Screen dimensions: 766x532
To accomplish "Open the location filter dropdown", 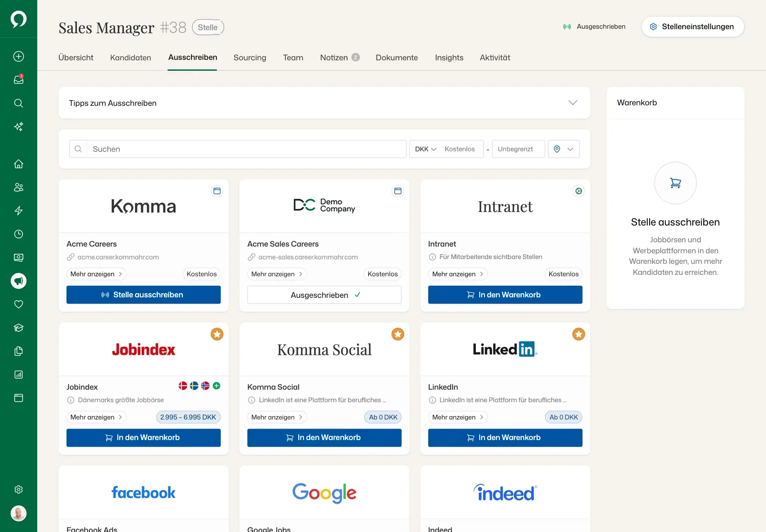I will coord(563,149).
